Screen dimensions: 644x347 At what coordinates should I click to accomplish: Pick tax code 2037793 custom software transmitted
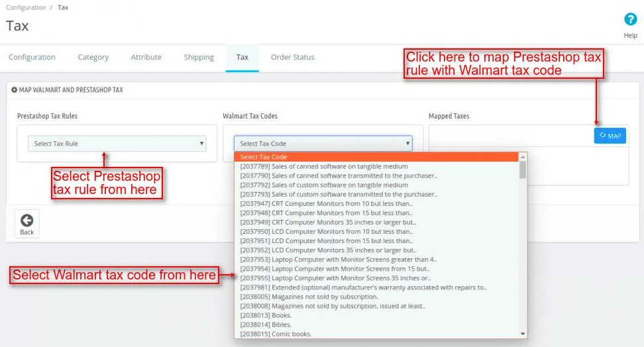coord(376,194)
